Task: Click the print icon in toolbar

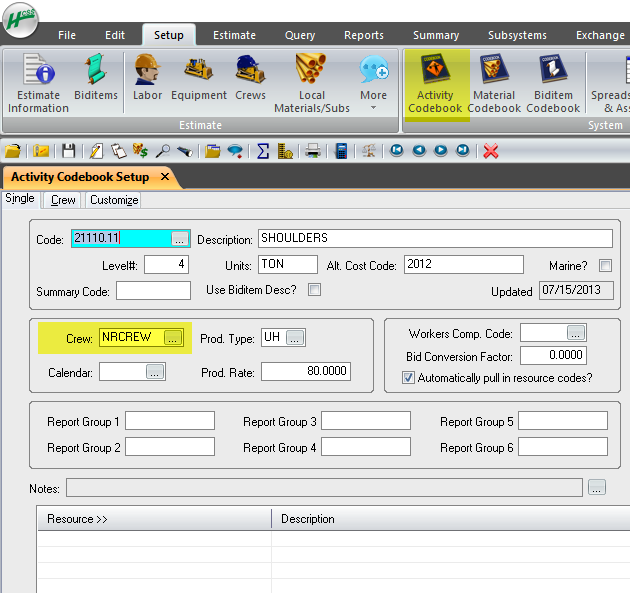Action: [313, 150]
